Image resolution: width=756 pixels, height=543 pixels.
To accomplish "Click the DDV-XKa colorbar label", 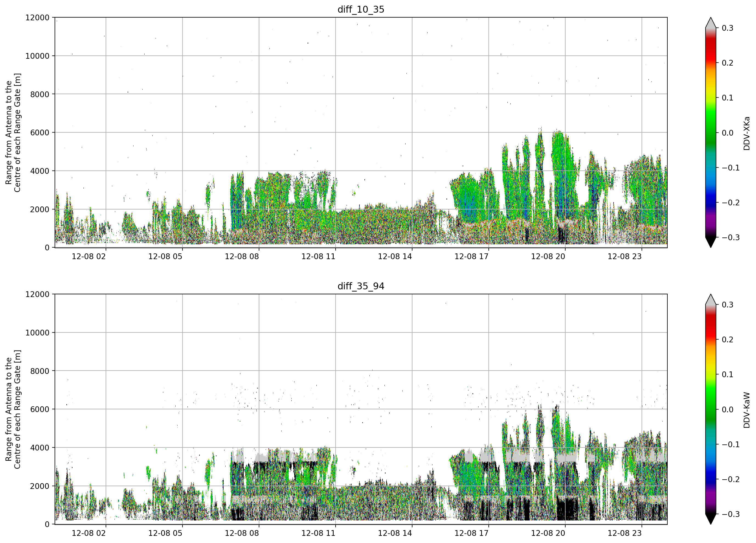I will [x=747, y=133].
